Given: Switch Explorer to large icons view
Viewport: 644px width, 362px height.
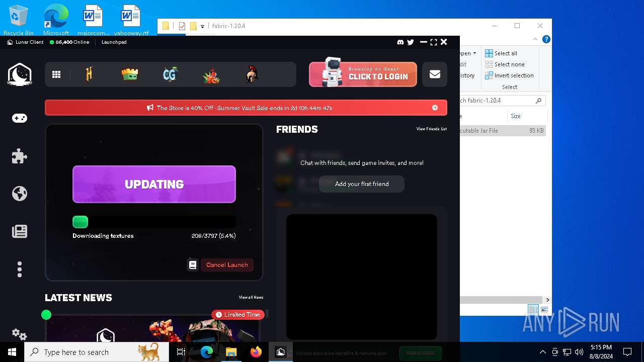Looking at the screenshot, I should tap(544, 310).
